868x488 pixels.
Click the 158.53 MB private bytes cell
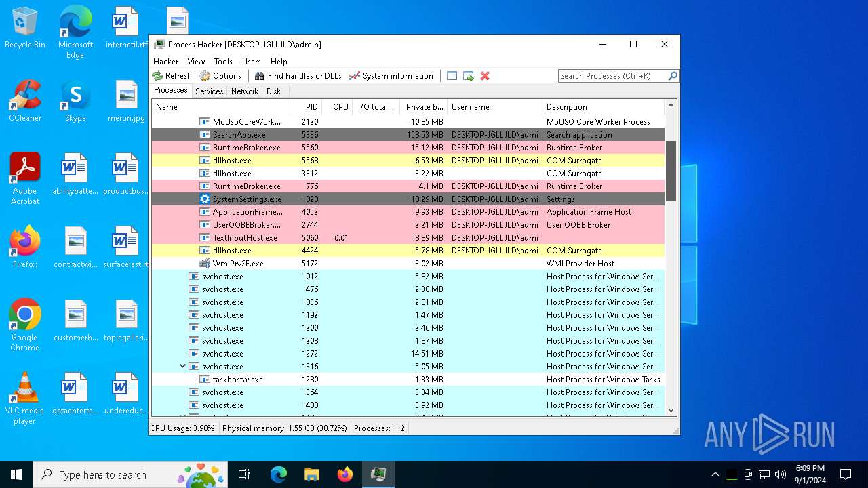coord(425,135)
